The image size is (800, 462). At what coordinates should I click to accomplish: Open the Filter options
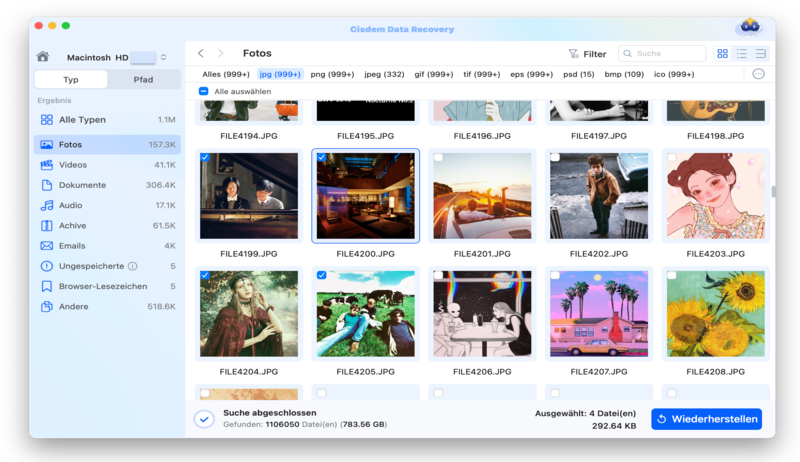[587, 54]
